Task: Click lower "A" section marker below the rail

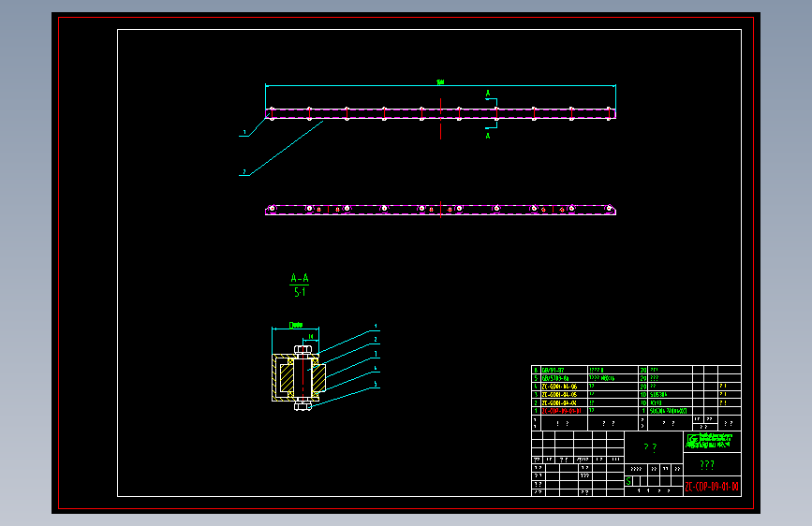Action: pyautogui.click(x=487, y=136)
